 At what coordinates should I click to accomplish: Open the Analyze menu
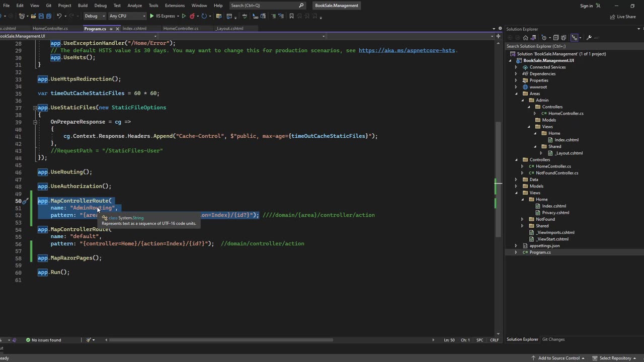point(134,6)
